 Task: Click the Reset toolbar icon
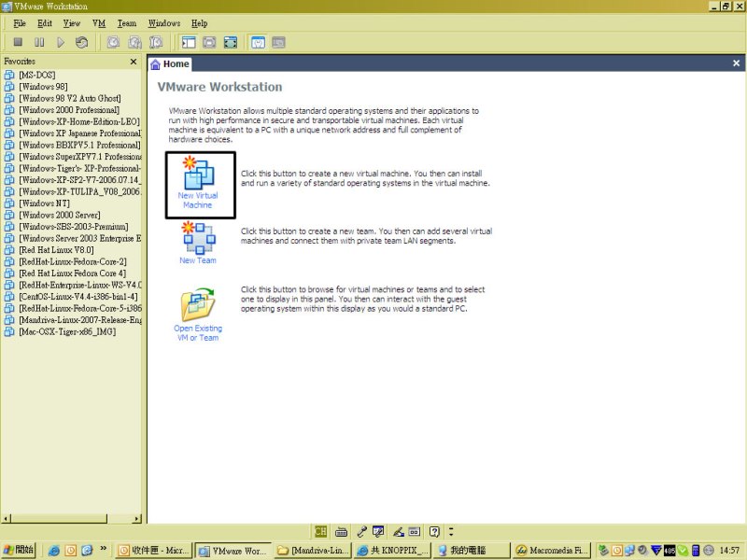82,42
